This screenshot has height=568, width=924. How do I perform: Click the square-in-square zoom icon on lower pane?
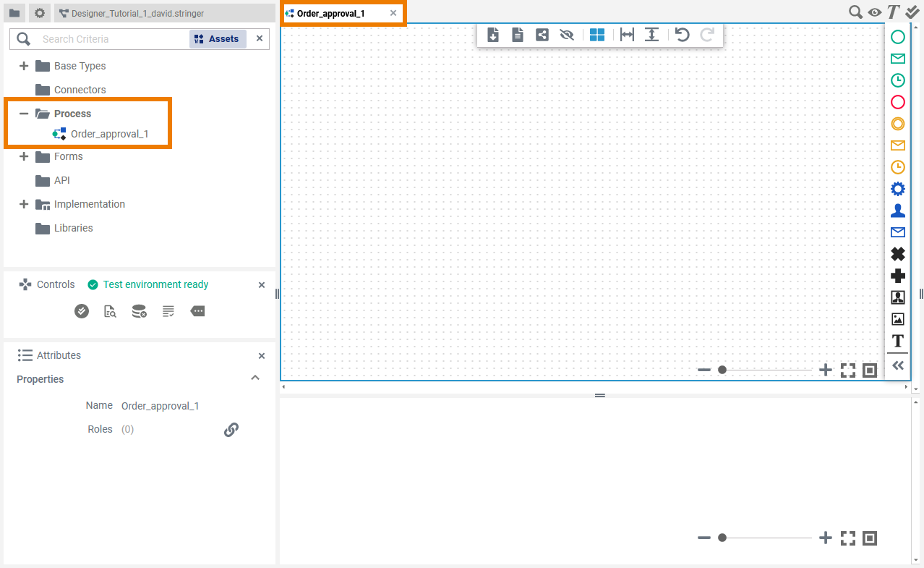click(x=870, y=538)
